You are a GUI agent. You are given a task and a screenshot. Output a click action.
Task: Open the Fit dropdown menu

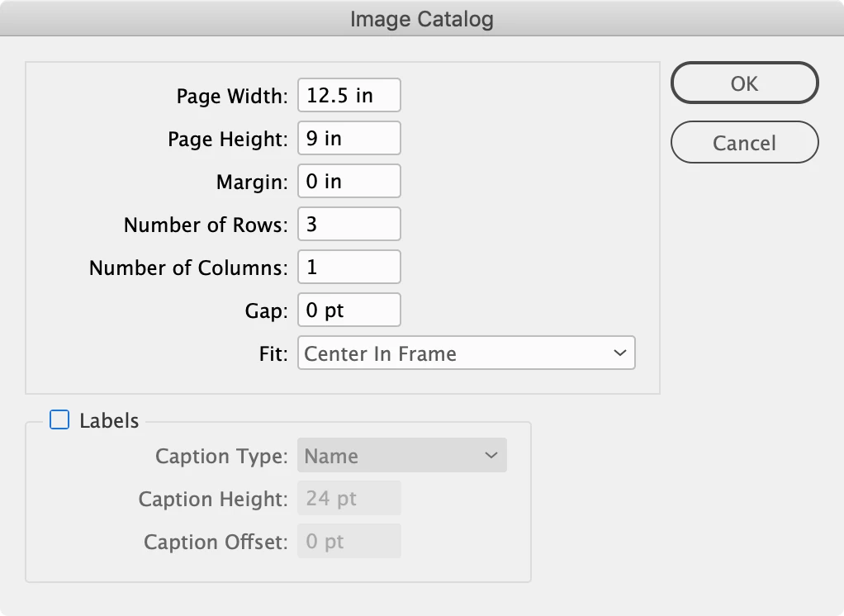(x=465, y=353)
